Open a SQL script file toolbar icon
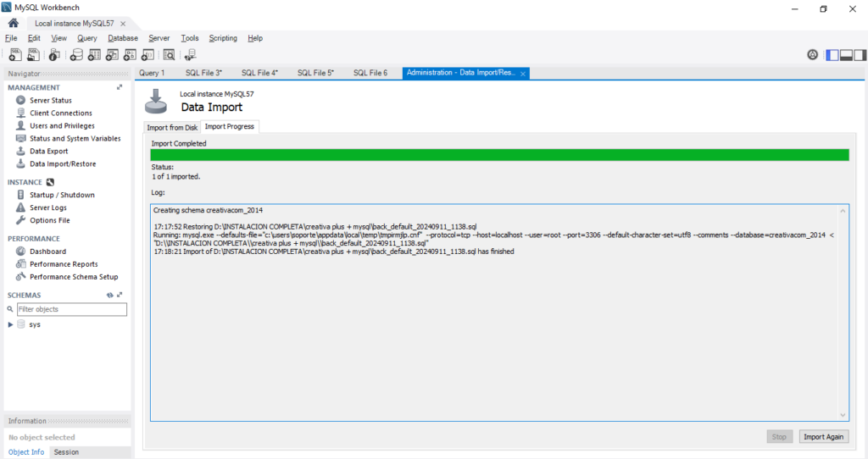 (x=34, y=55)
